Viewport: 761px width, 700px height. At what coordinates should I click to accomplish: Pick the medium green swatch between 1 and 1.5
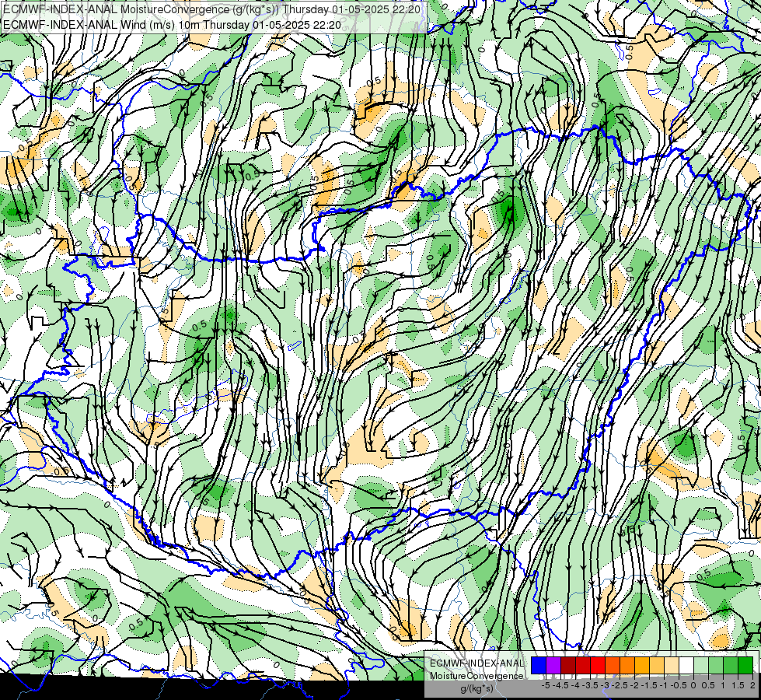click(x=731, y=666)
